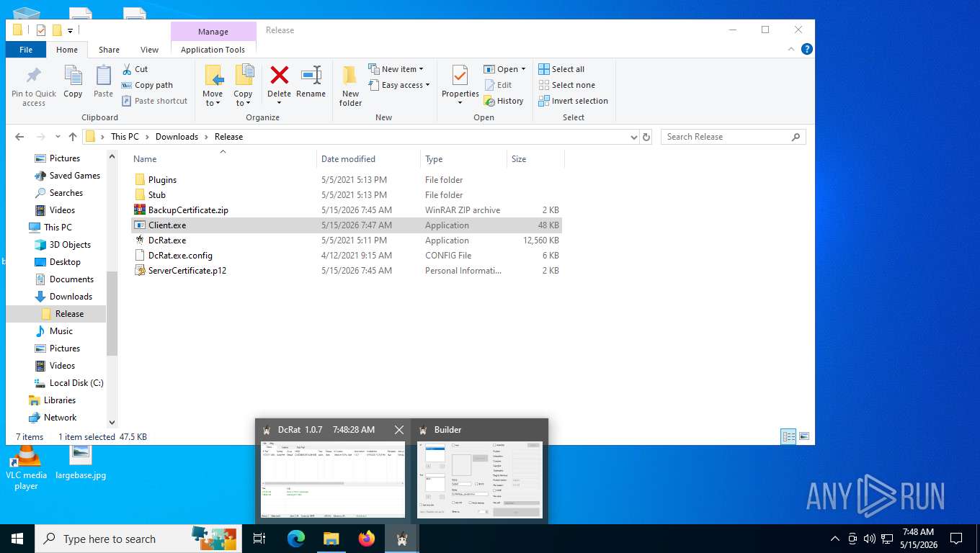Click the Task View taskbar icon
Image resolution: width=980 pixels, height=553 pixels.
(x=259, y=539)
